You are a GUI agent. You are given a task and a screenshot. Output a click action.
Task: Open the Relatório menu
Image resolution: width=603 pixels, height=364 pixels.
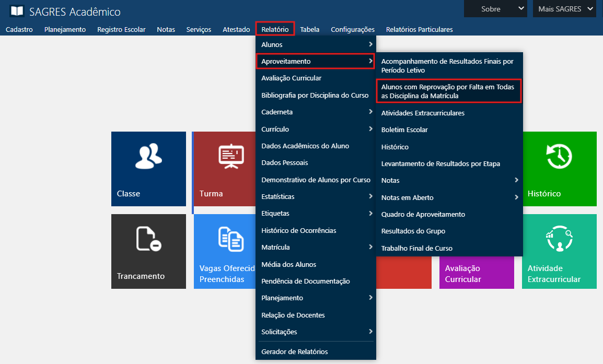pos(275,29)
